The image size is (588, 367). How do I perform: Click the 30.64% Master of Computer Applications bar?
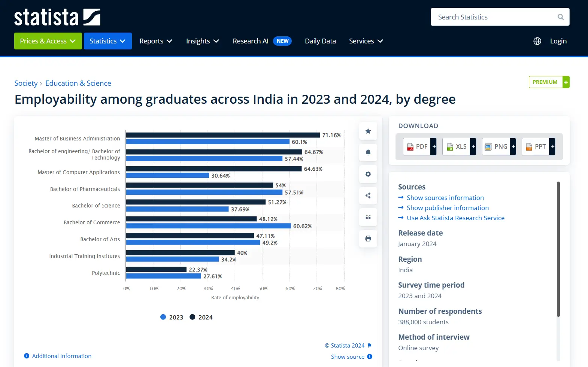tap(167, 176)
